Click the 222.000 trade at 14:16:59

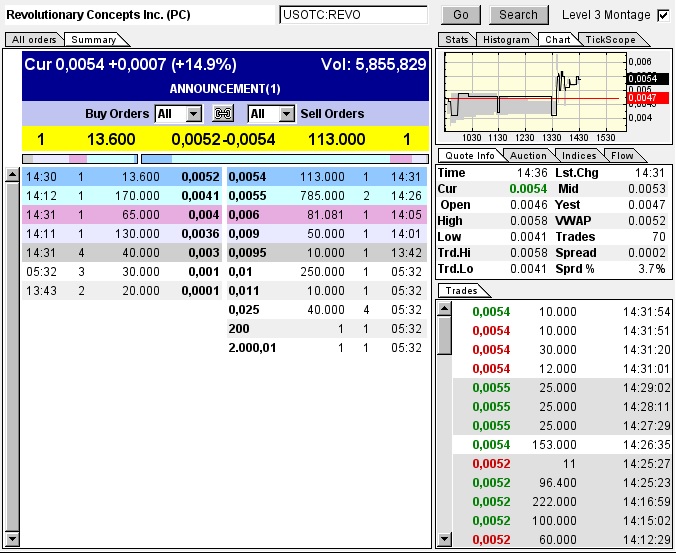point(562,501)
